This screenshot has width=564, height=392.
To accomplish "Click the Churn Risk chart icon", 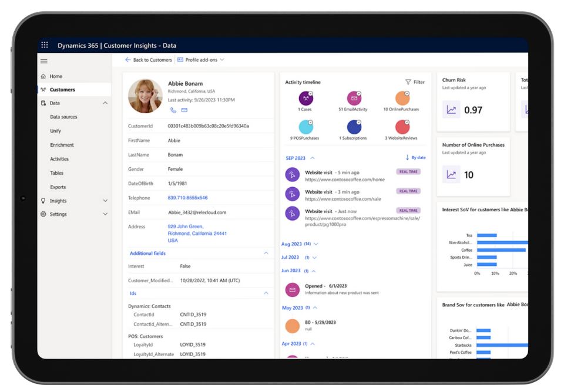I will [x=451, y=110].
